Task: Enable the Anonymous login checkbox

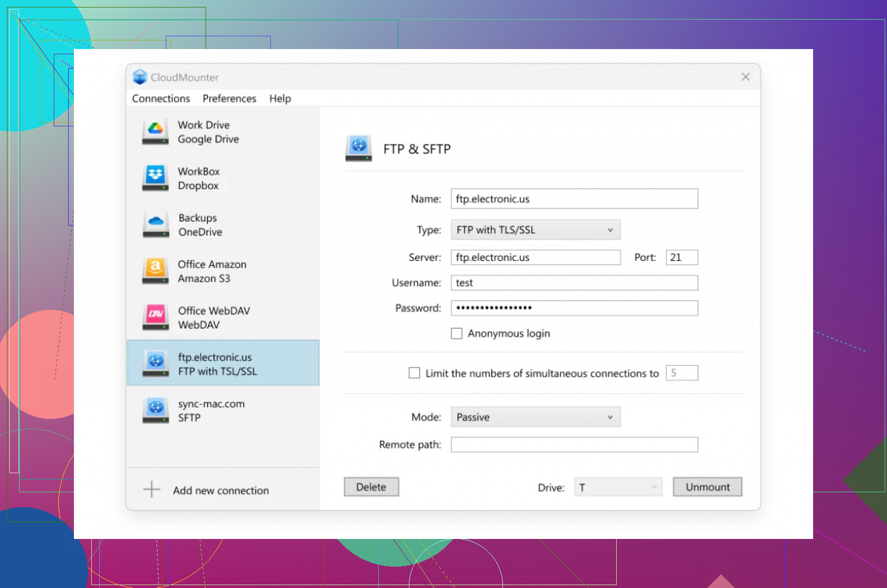Action: [456, 334]
